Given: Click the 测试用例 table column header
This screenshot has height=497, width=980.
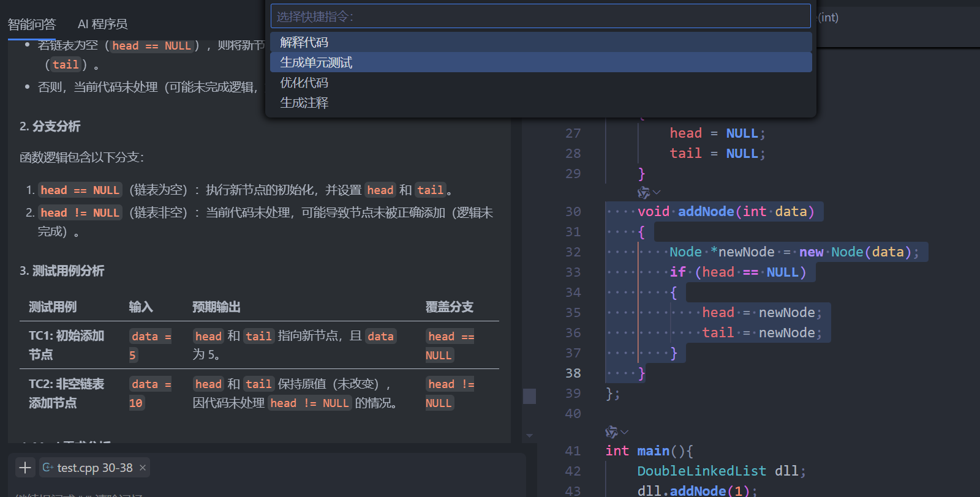Looking at the screenshot, I should 53,307.
